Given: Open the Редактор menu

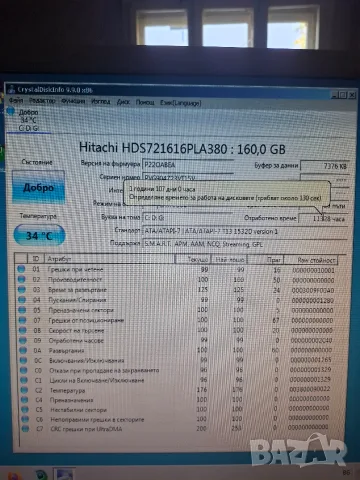Looking at the screenshot, I should coord(42,101).
